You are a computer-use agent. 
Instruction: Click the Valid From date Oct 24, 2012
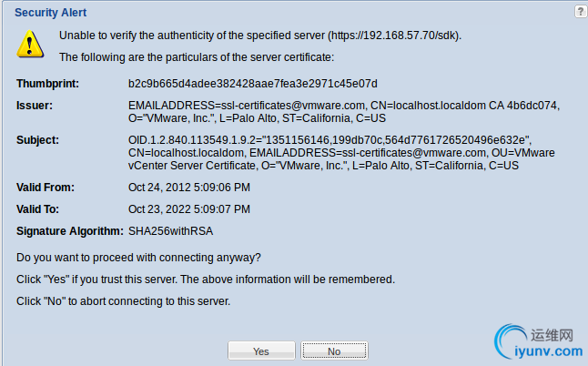[x=189, y=188]
